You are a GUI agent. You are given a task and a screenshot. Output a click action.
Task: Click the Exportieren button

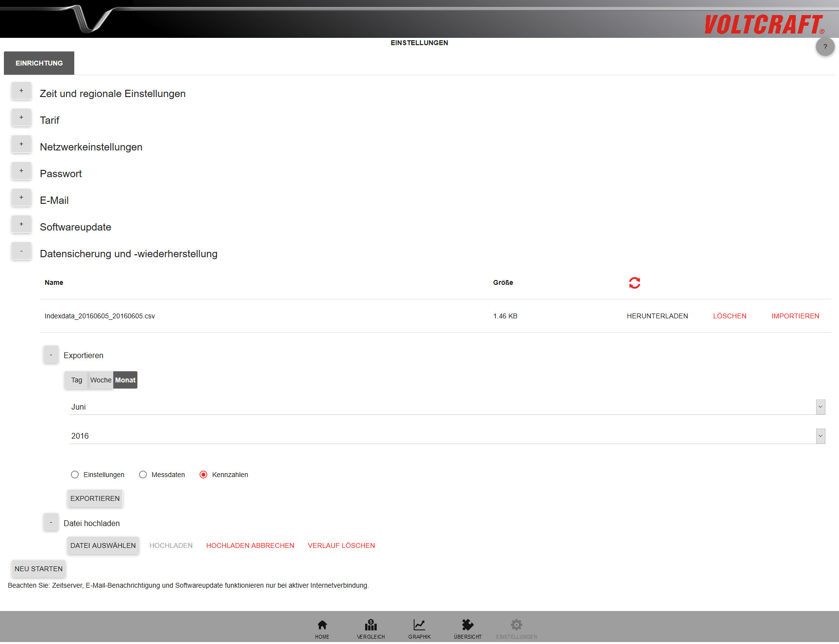point(95,498)
